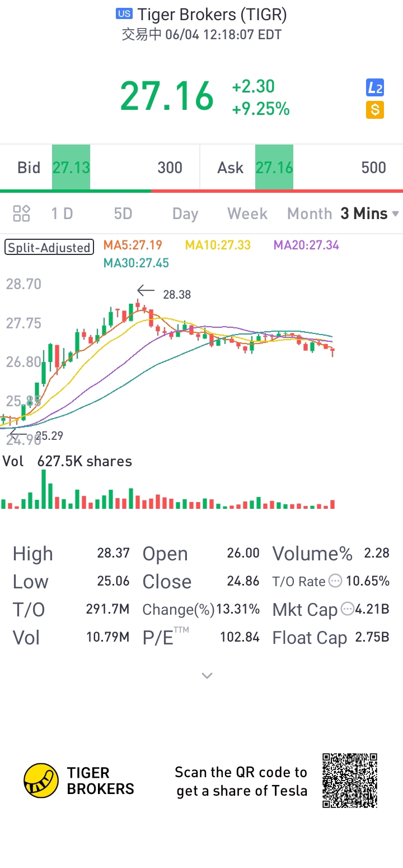Tap the MA5:27.19 indicator label
This screenshot has width=403, height=868.
[x=133, y=245]
